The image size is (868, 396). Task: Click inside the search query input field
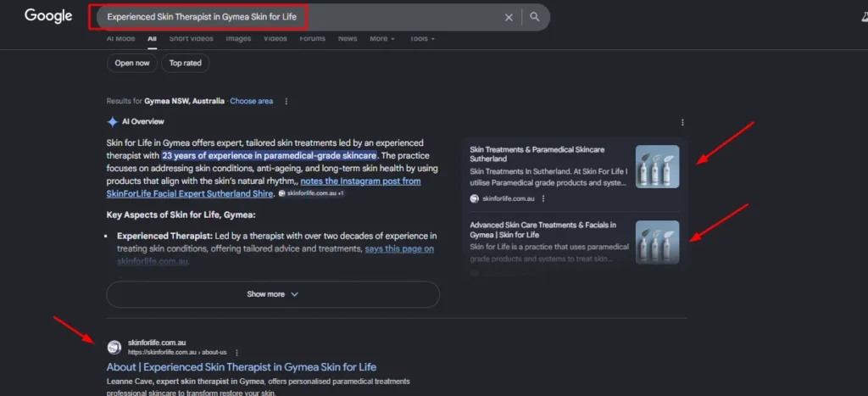297,17
